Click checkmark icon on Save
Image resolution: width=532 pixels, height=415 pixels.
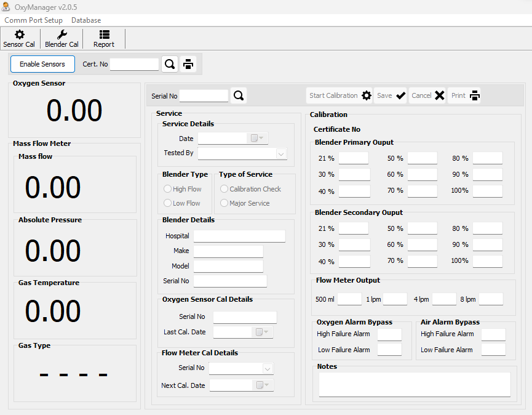[x=401, y=95]
